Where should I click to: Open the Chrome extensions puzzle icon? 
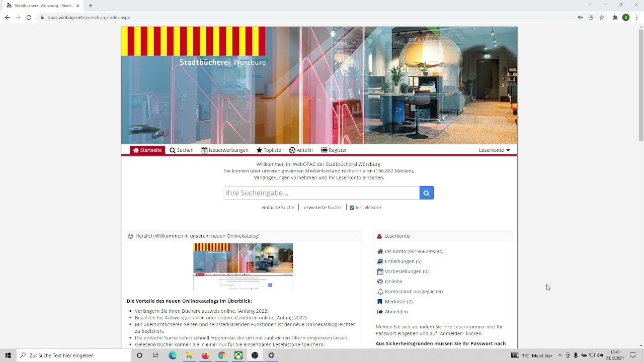coord(615,18)
